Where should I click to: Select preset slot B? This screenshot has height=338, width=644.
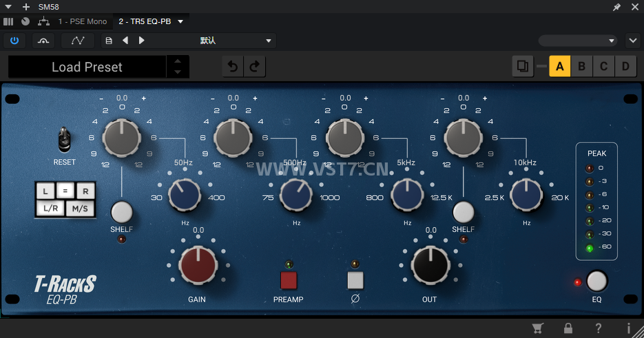pos(581,66)
